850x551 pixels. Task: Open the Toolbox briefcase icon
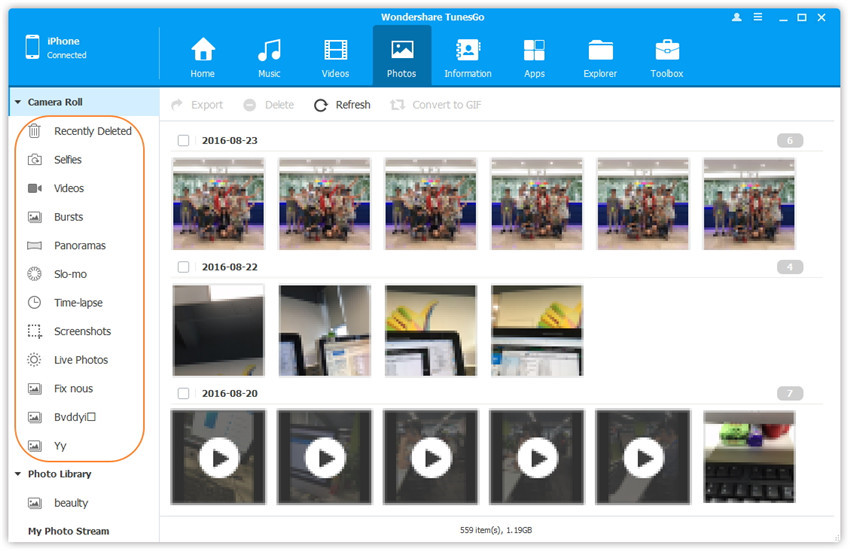667,50
